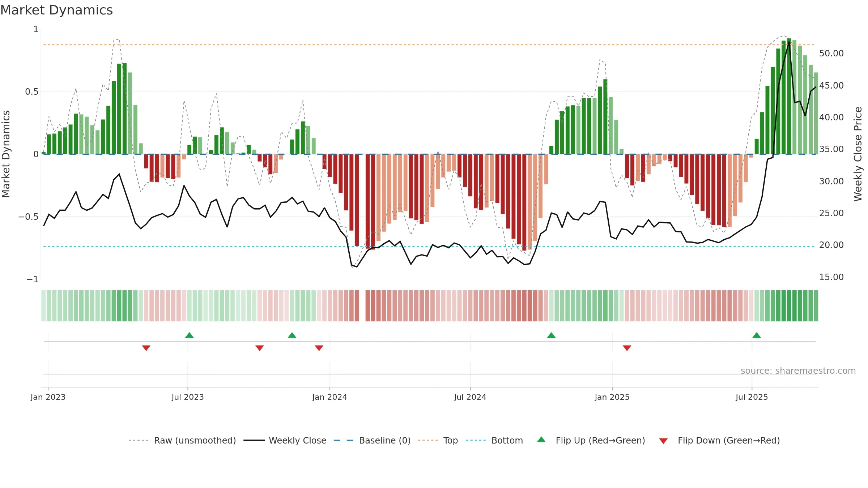This screenshot has height=488, width=868.
Task: Click the source: sharemaestro.com text
Action: (798, 371)
